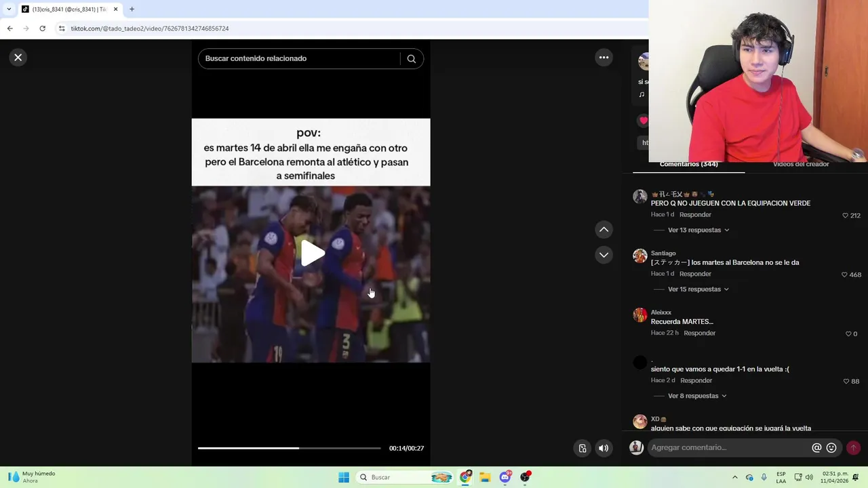Reply to the 'EQUIPACION VERDE' comment
This screenshot has width=868, height=488.
click(695, 215)
